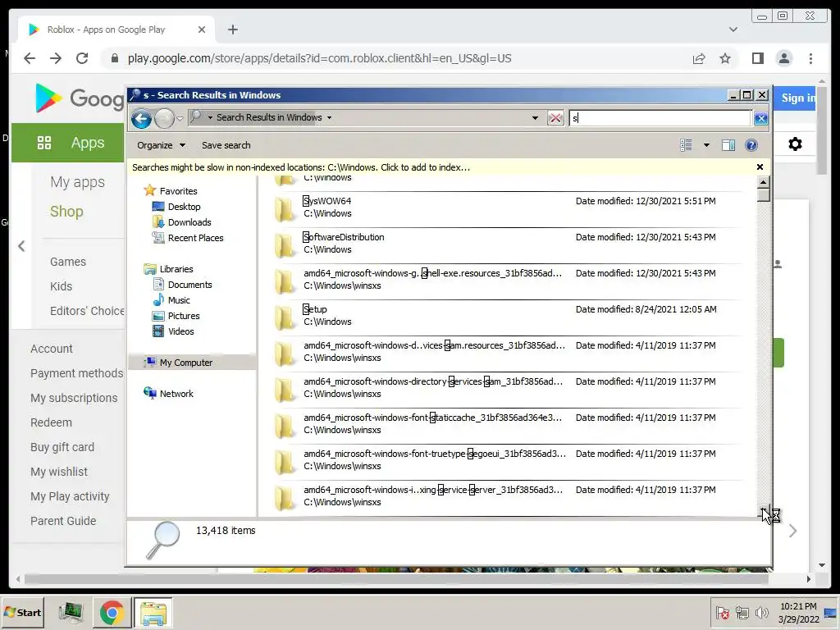The height and width of the screenshot is (630, 840).
Task: Click the search input field containing 's'
Action: (660, 118)
